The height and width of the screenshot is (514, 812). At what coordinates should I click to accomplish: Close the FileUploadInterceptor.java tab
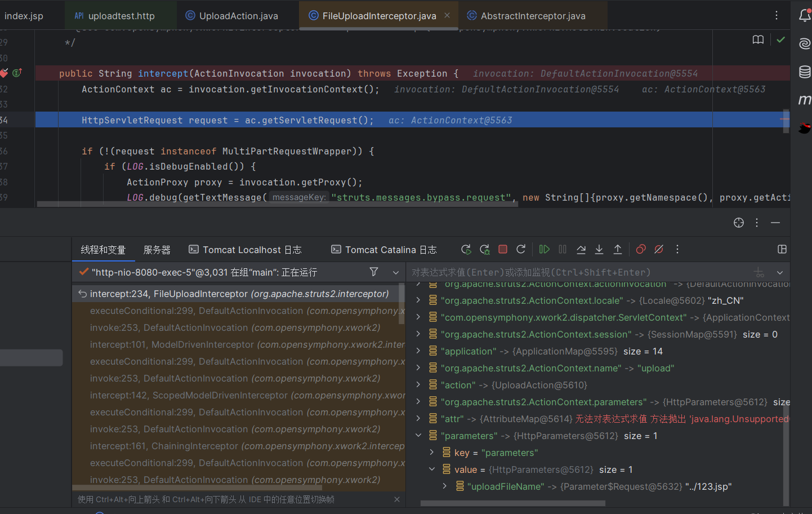tap(447, 15)
